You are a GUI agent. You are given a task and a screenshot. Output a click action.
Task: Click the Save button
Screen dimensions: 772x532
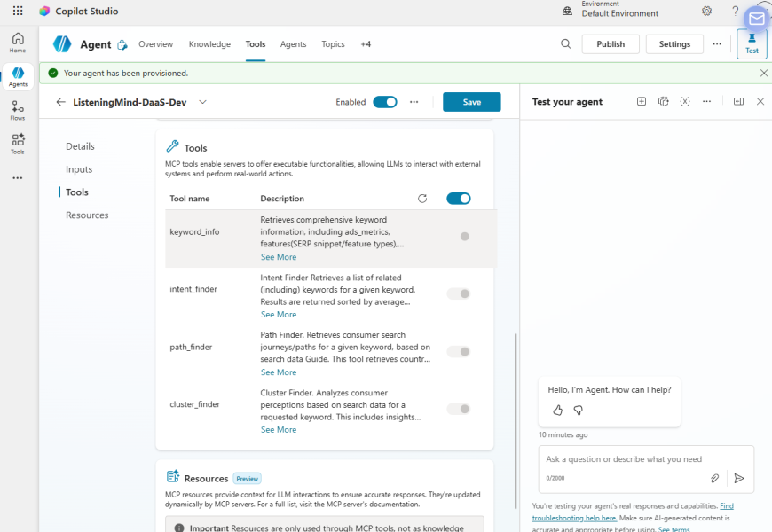[x=471, y=102]
